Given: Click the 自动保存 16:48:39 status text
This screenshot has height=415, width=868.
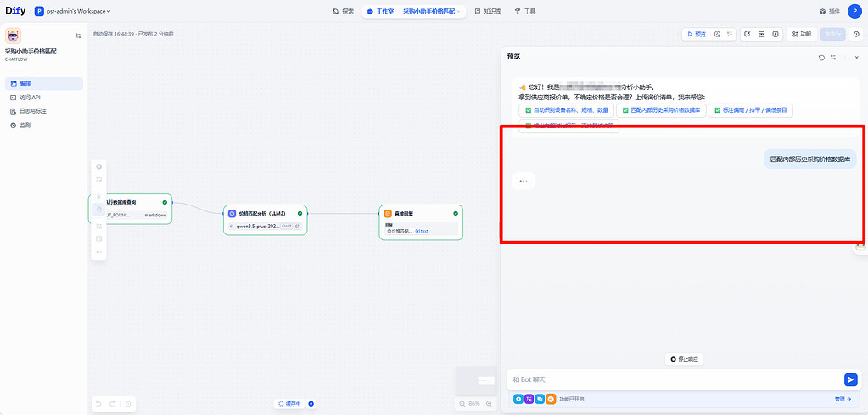Looking at the screenshot, I should click(115, 34).
